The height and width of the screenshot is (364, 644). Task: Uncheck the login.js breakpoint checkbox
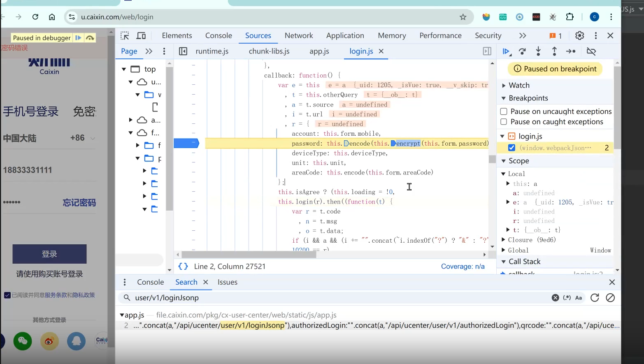pyautogui.click(x=511, y=148)
